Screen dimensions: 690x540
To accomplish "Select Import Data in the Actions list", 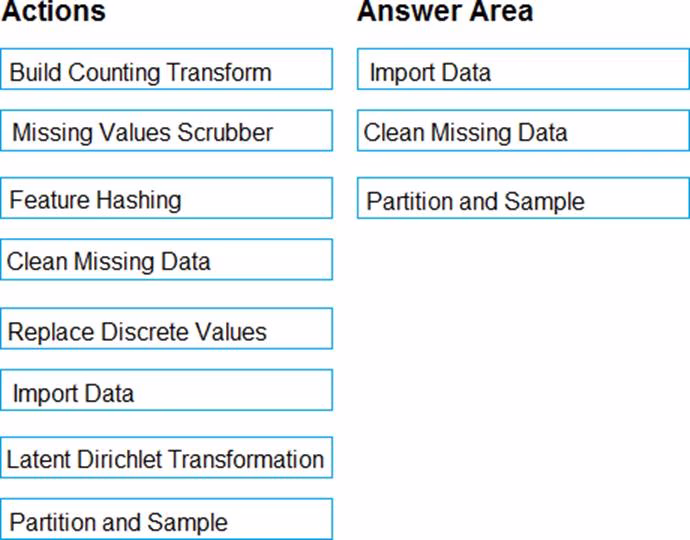I will click(x=167, y=392).
